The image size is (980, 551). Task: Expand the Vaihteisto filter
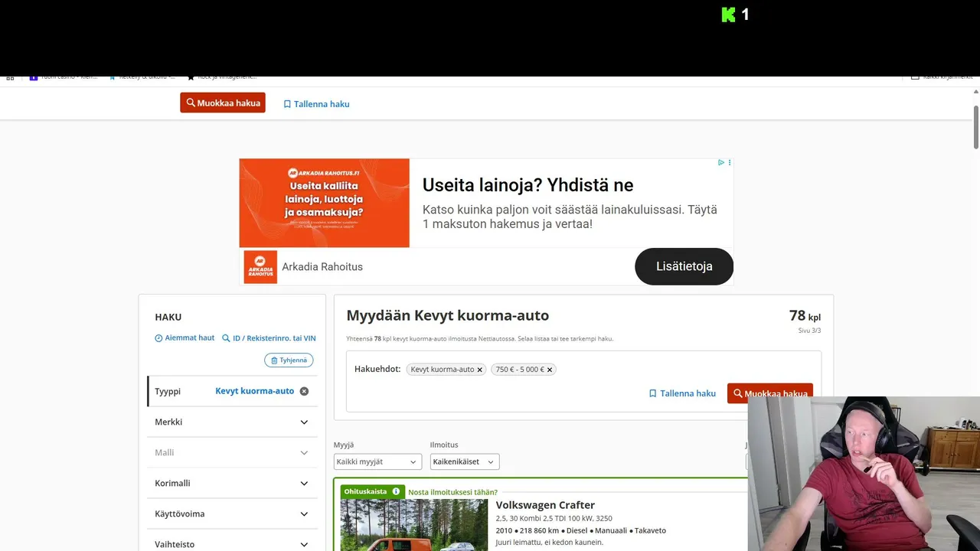click(x=232, y=544)
